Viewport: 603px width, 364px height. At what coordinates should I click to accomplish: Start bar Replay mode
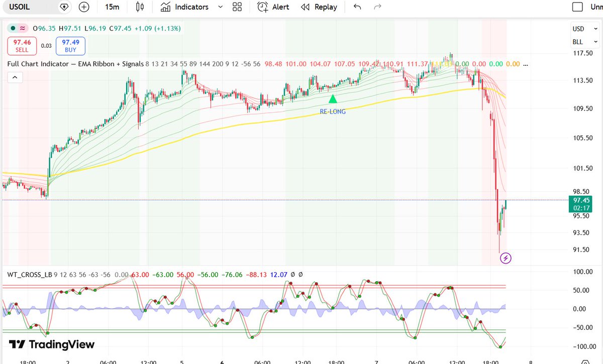(319, 7)
